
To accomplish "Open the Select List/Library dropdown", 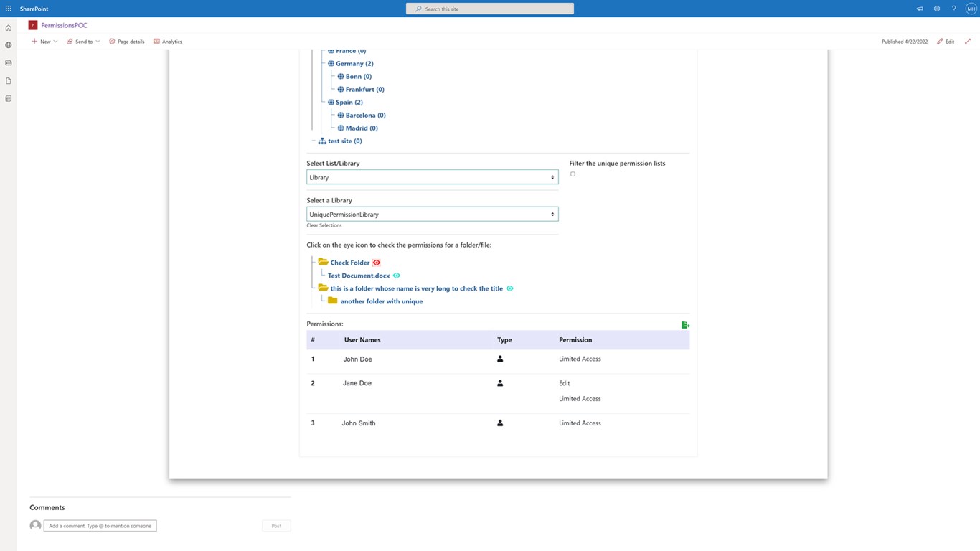I will 433,177.
